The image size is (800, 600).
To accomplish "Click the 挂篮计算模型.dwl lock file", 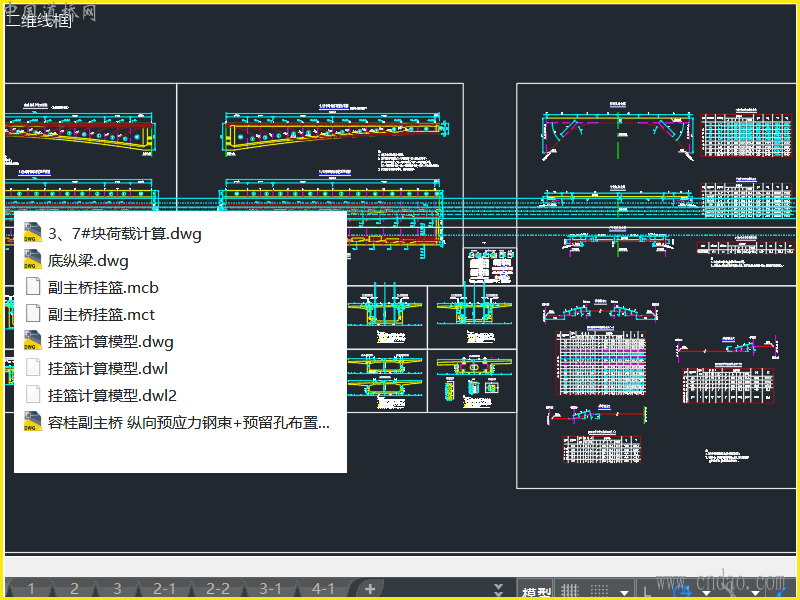I will [x=107, y=368].
